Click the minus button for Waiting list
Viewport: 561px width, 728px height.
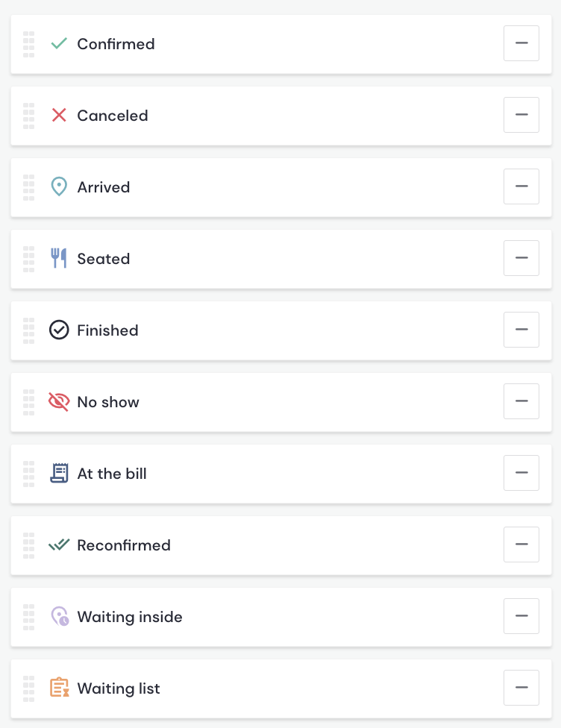point(521,688)
